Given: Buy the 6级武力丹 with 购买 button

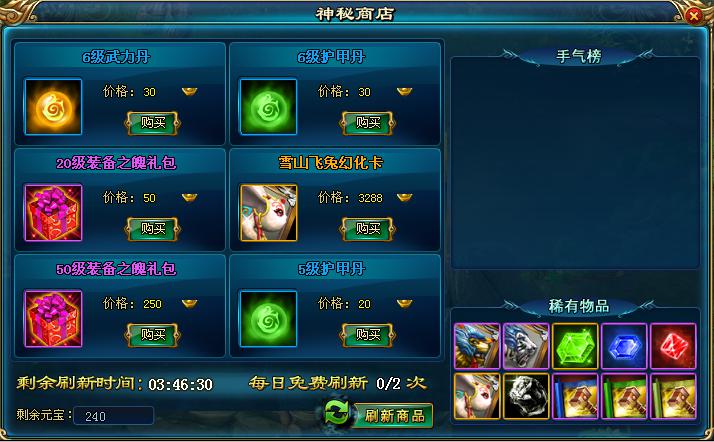Looking at the screenshot, I should tap(153, 123).
